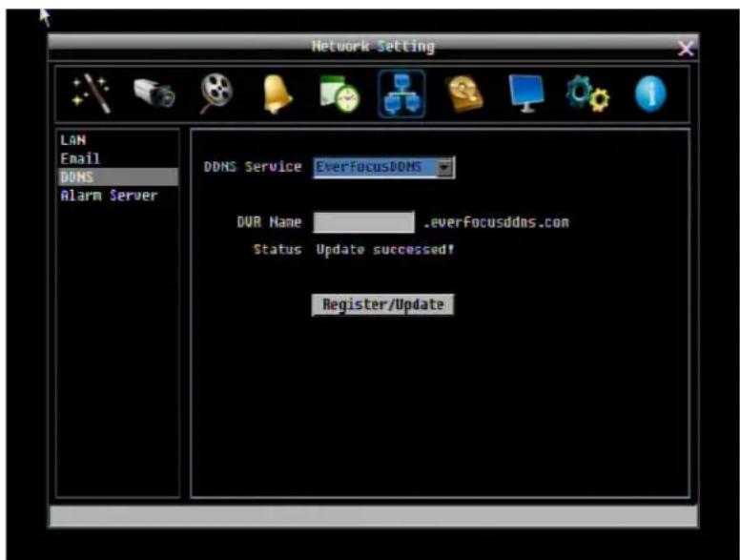Click the 'Update successed!' status text
Viewport: 740px width, 560px height.
point(385,249)
